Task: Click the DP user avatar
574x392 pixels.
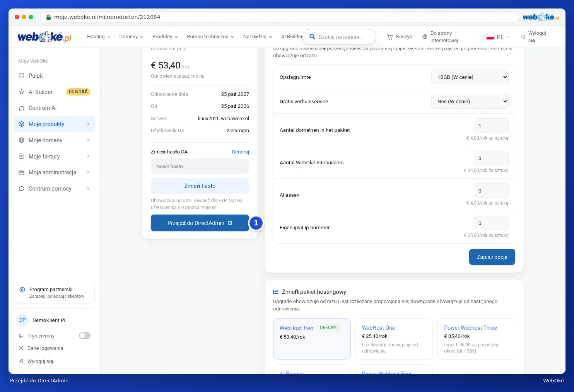Action: 22,320
